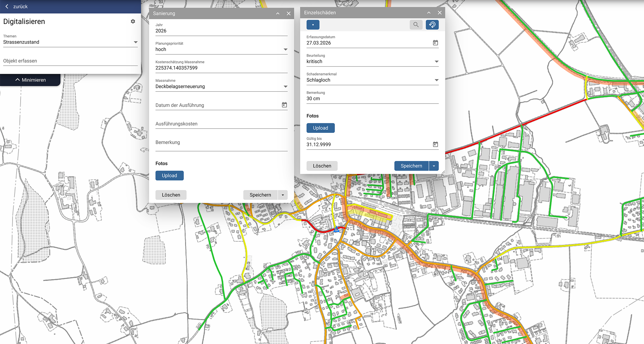
Task: Toggle the snapping tool icon in Einzelschäden
Action: tap(432, 25)
